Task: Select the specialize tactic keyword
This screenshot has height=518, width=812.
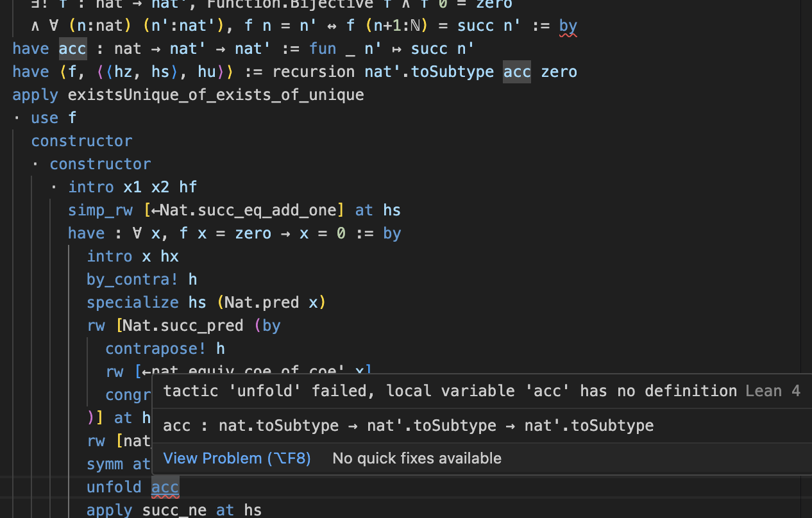Action: point(133,303)
